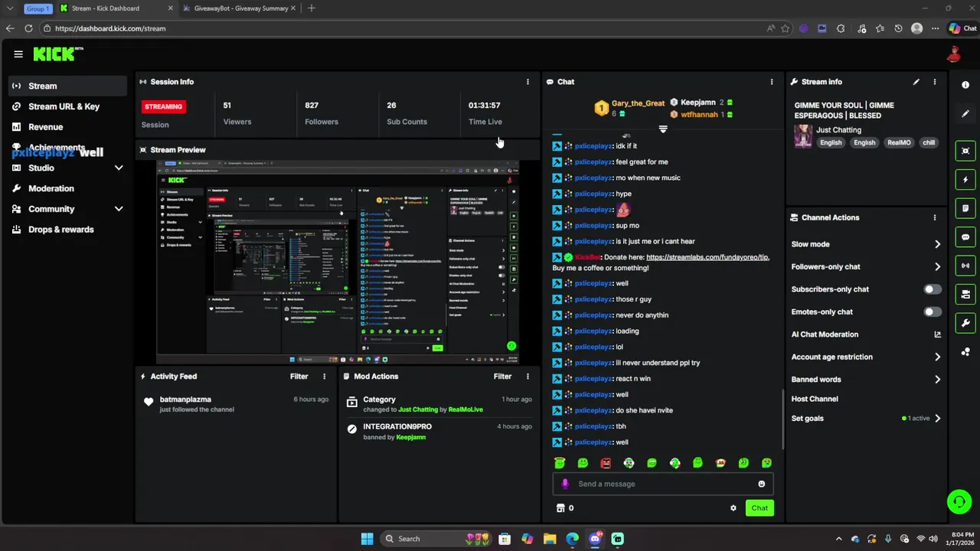Click Filter in Mod Actions
The width and height of the screenshot is (980, 551).
[x=502, y=377]
